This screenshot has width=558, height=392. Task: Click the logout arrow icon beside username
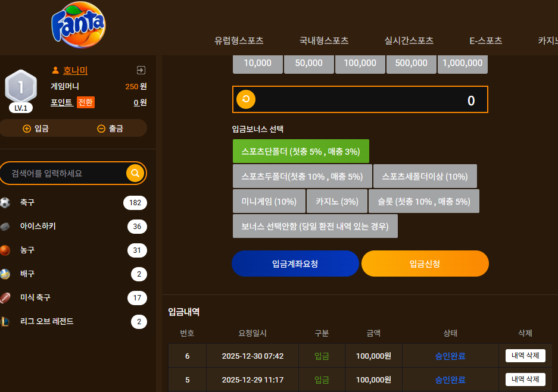[x=141, y=70]
